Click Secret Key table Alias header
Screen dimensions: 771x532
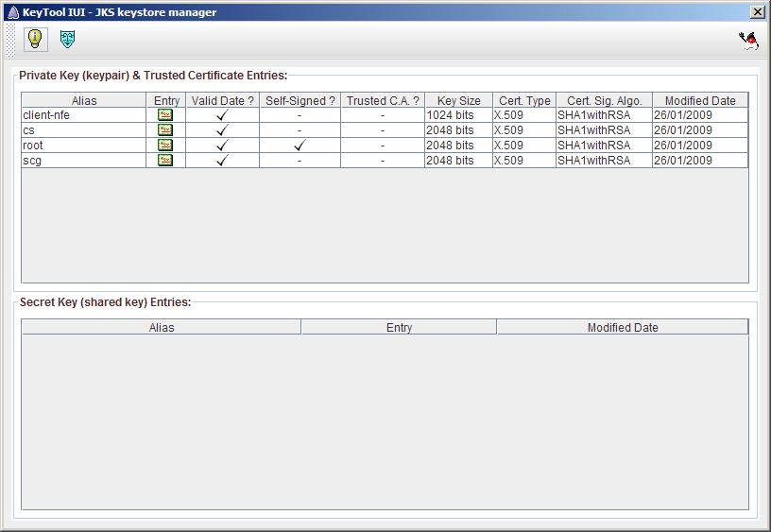pos(162,327)
